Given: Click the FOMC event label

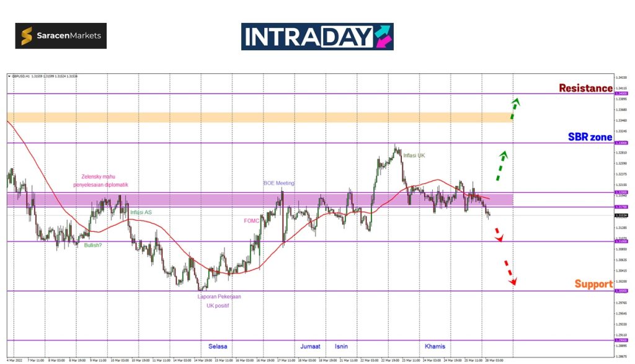Looking at the screenshot, I should point(252,220).
